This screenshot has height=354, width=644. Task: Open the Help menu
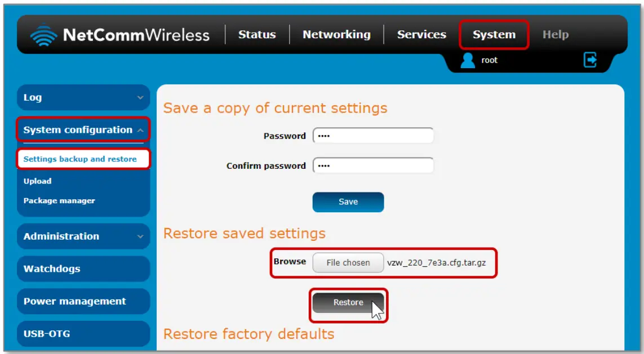click(x=555, y=35)
